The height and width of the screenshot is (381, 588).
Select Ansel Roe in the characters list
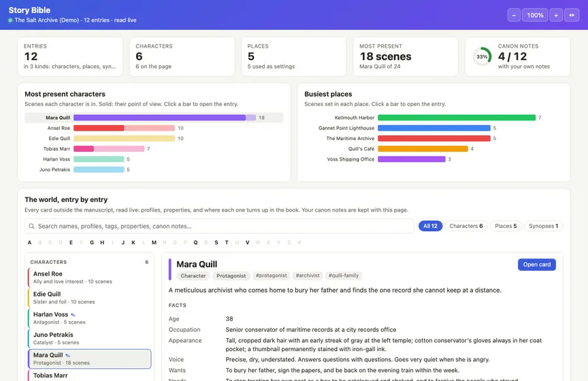pyautogui.click(x=90, y=278)
